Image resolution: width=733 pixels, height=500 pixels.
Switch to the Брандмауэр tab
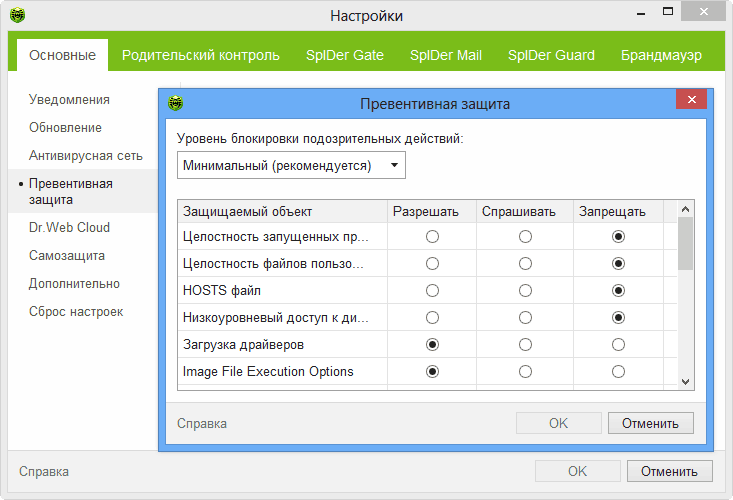click(x=660, y=55)
